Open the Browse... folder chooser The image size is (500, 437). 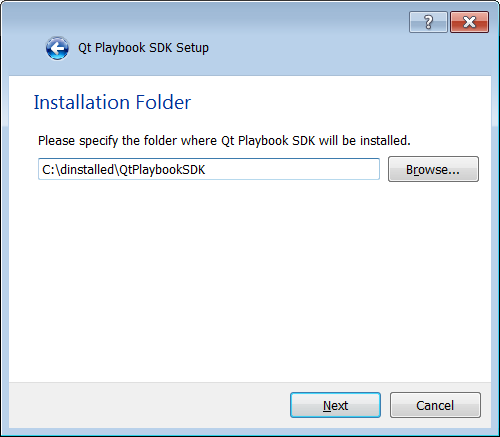click(433, 169)
